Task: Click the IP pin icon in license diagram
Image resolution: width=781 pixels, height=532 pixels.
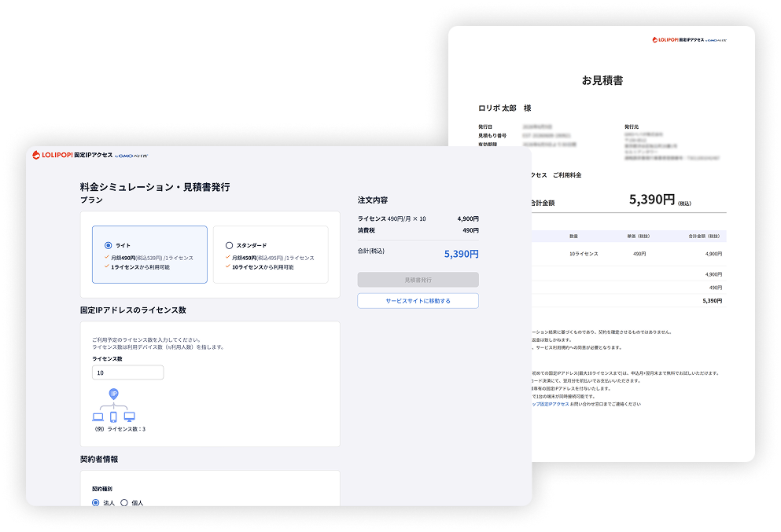Action: [x=113, y=394]
